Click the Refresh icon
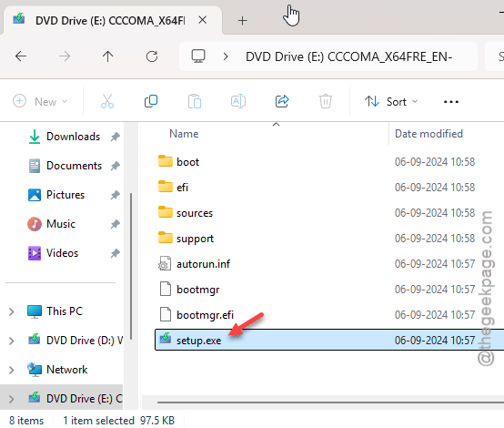This screenshot has height=428, width=504. click(152, 56)
